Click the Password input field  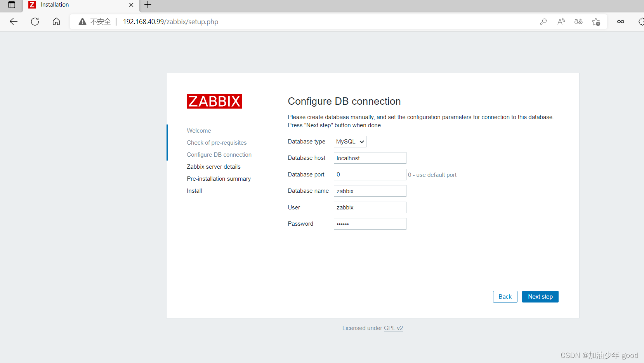tap(370, 224)
